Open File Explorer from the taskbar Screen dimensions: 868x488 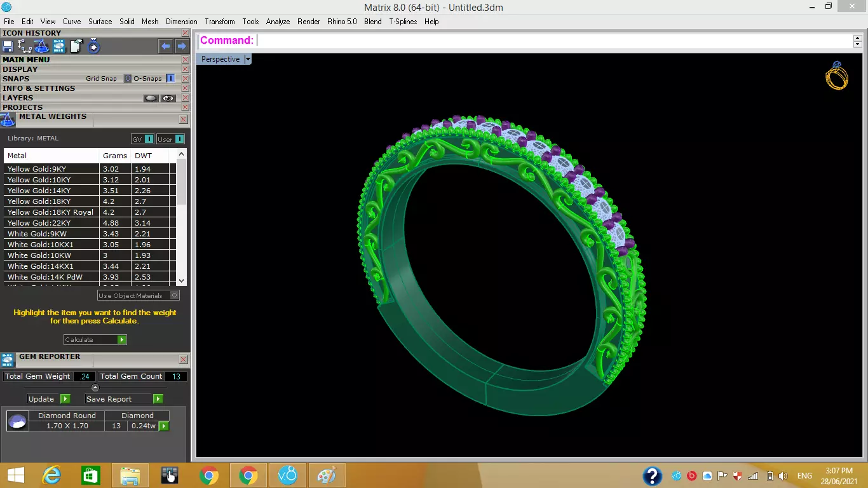point(130,475)
